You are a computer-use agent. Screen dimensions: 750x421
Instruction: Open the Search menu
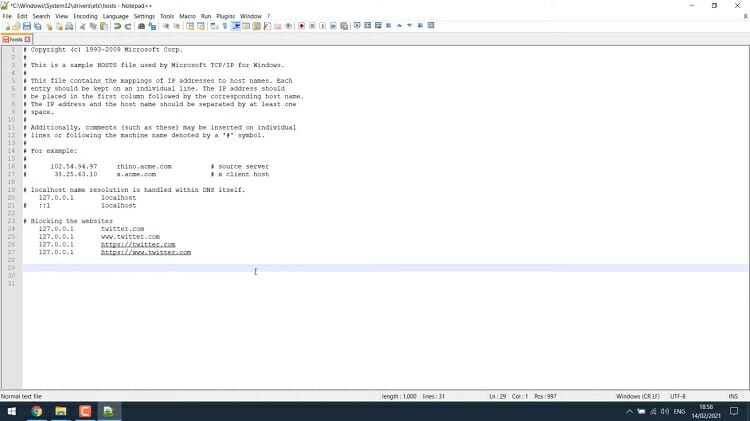click(41, 16)
